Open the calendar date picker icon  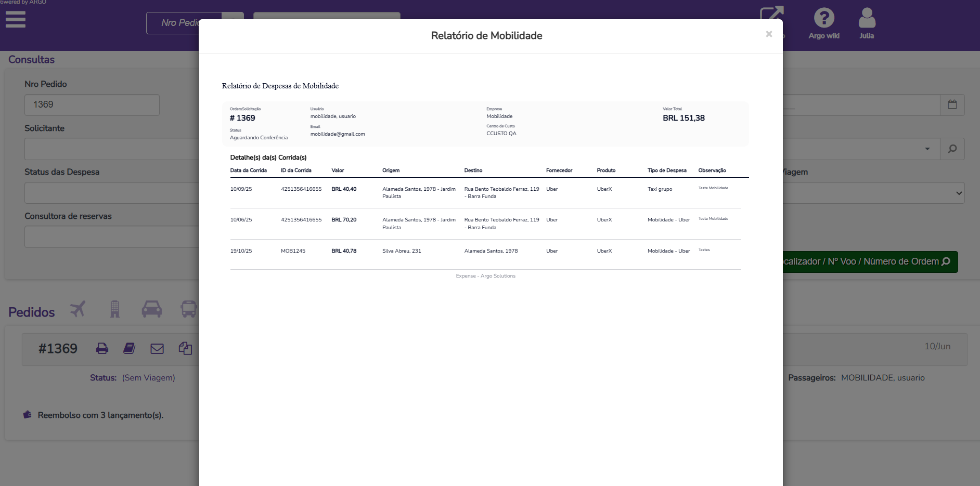click(952, 105)
